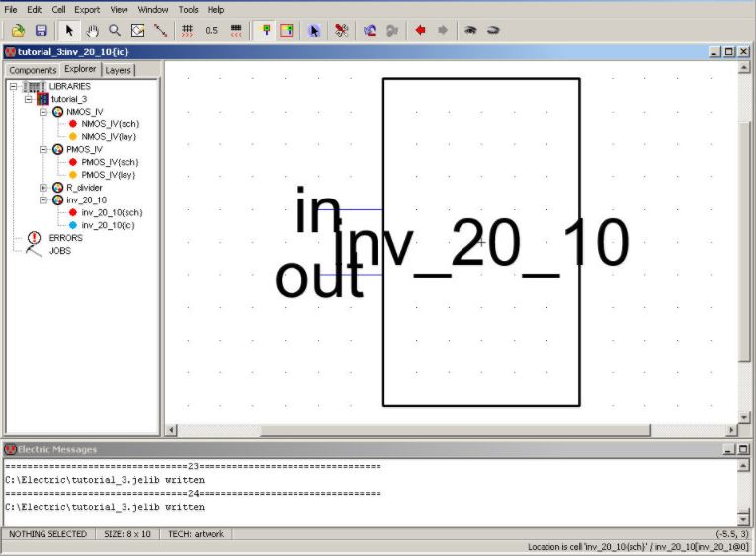756x556 pixels.
Task: Select inv_20_10{sch} in the explorer
Action: [x=112, y=212]
